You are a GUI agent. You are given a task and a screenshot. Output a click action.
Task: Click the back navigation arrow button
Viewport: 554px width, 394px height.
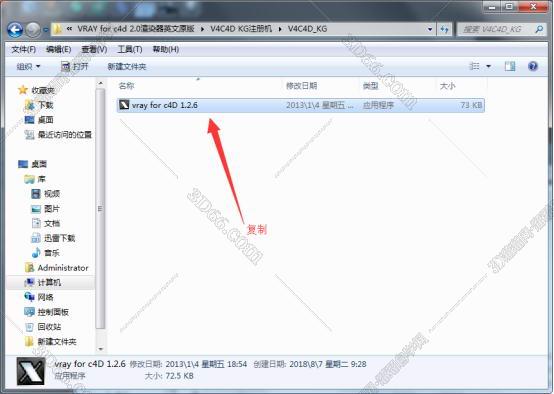[x=15, y=30]
